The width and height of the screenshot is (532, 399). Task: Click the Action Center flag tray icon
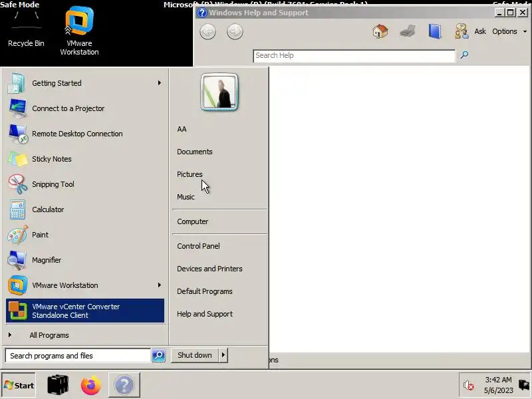(524, 385)
